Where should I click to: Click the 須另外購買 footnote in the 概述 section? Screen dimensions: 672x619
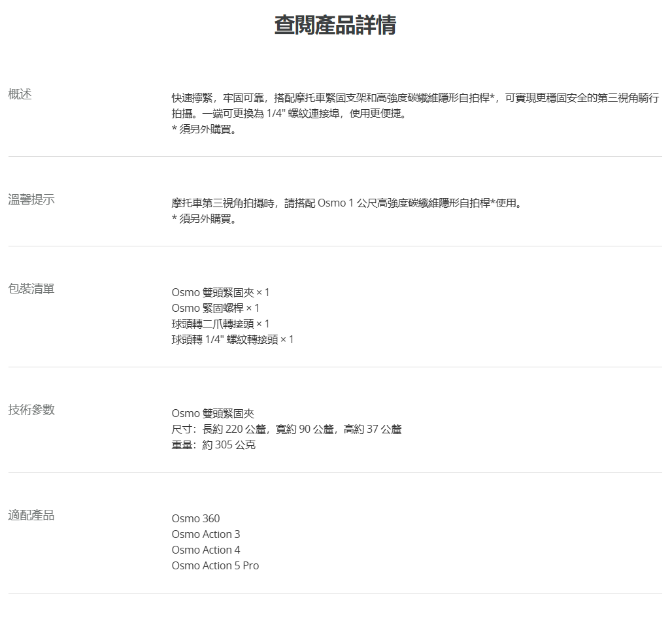click(x=204, y=129)
